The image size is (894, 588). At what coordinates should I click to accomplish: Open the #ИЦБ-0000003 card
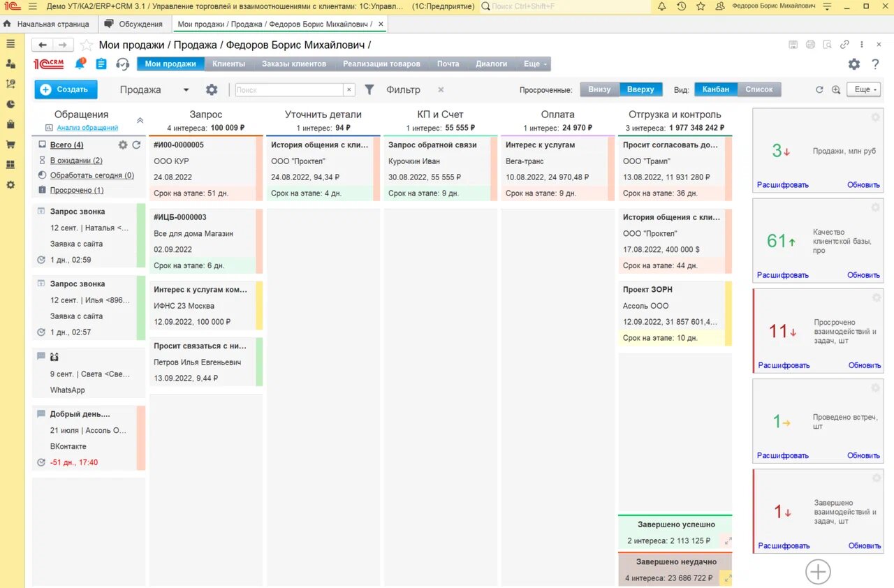tap(206, 241)
